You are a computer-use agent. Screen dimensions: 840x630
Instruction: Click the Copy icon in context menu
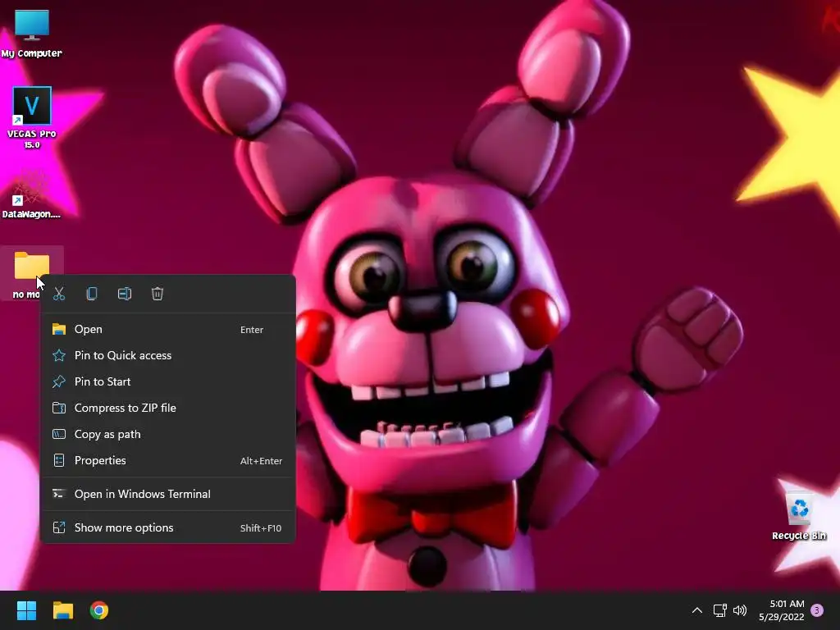[x=92, y=294]
